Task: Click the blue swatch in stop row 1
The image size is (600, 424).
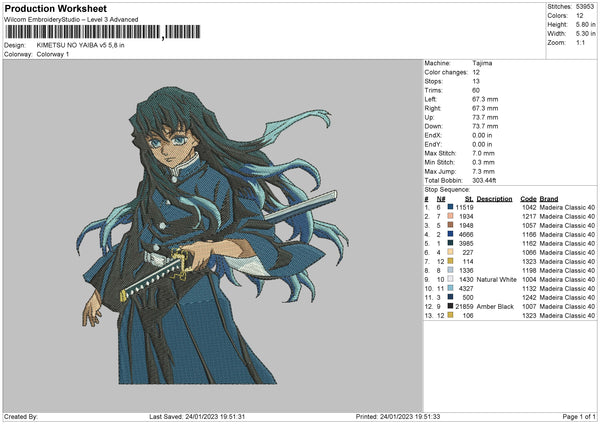Action: pos(450,207)
